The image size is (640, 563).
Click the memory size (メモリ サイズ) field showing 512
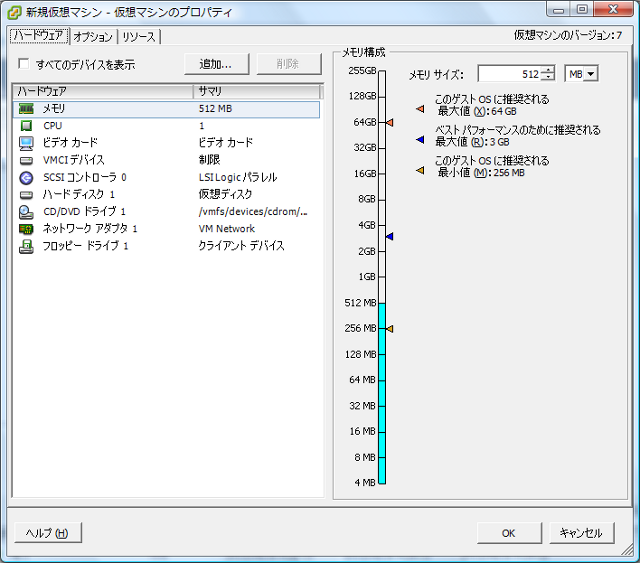click(x=511, y=74)
